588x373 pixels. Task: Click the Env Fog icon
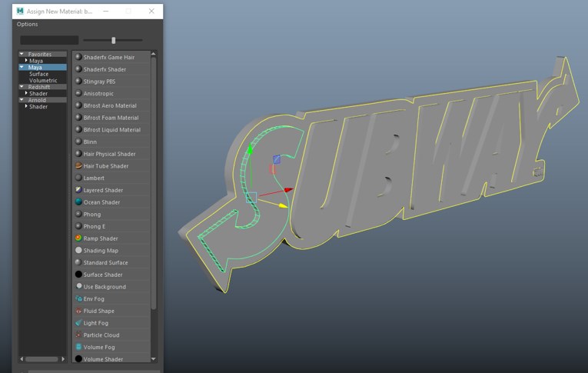[78, 298]
